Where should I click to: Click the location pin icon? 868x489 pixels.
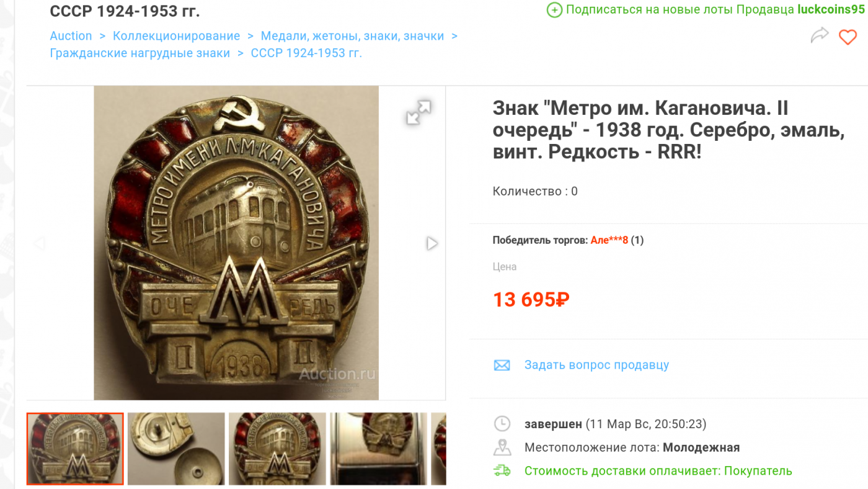pos(502,447)
